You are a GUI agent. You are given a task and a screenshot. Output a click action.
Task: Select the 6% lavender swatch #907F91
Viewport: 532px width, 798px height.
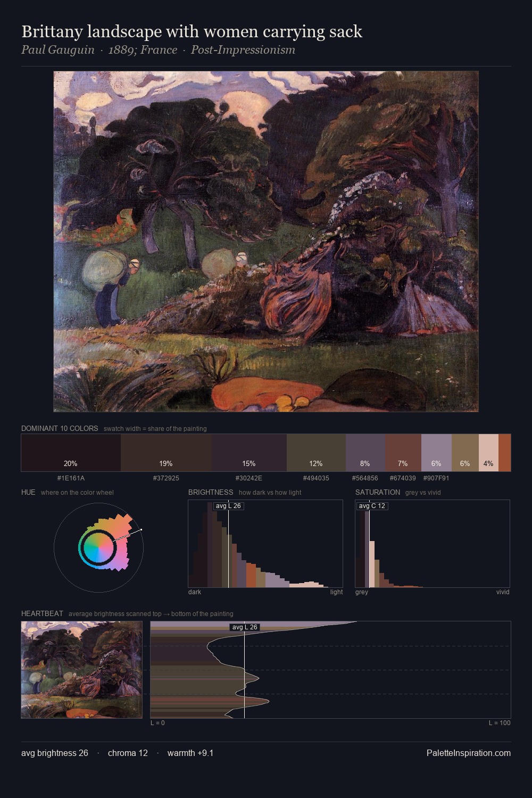coord(436,453)
